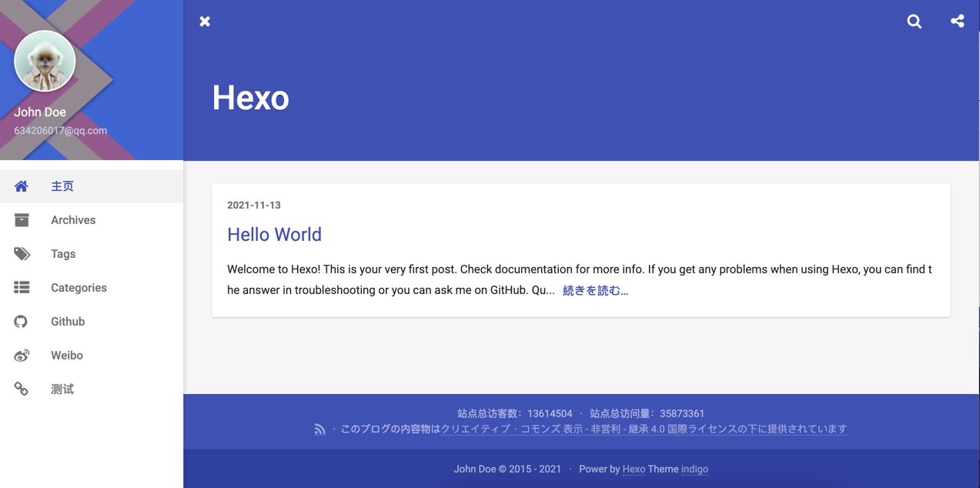Click the post date 2021-11-13
Screen dimensions: 980x488
[254, 206]
